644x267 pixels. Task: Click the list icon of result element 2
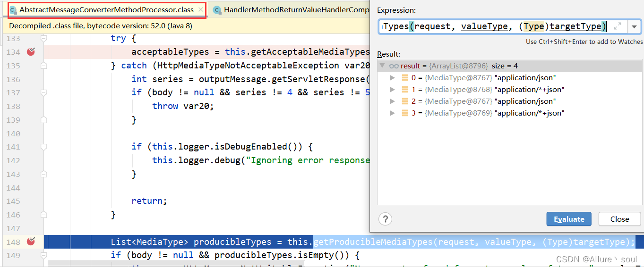405,101
